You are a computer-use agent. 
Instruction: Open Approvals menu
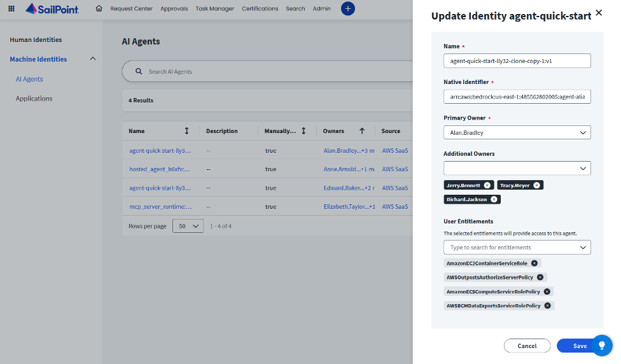tap(174, 8)
